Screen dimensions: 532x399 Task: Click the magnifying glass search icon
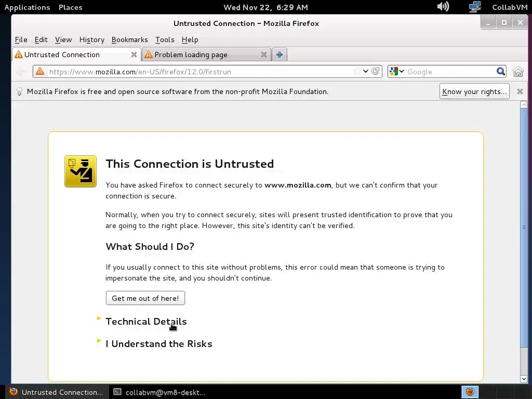tap(500, 71)
